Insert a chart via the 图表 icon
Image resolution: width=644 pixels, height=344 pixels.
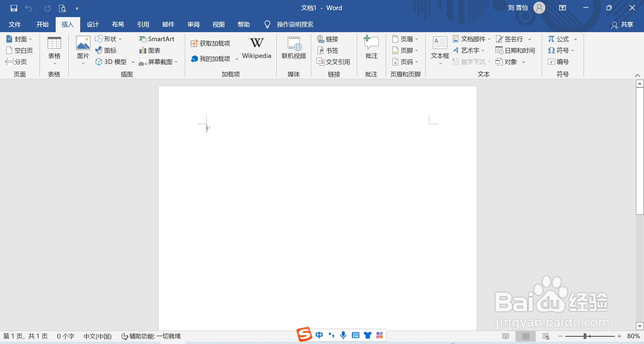150,50
